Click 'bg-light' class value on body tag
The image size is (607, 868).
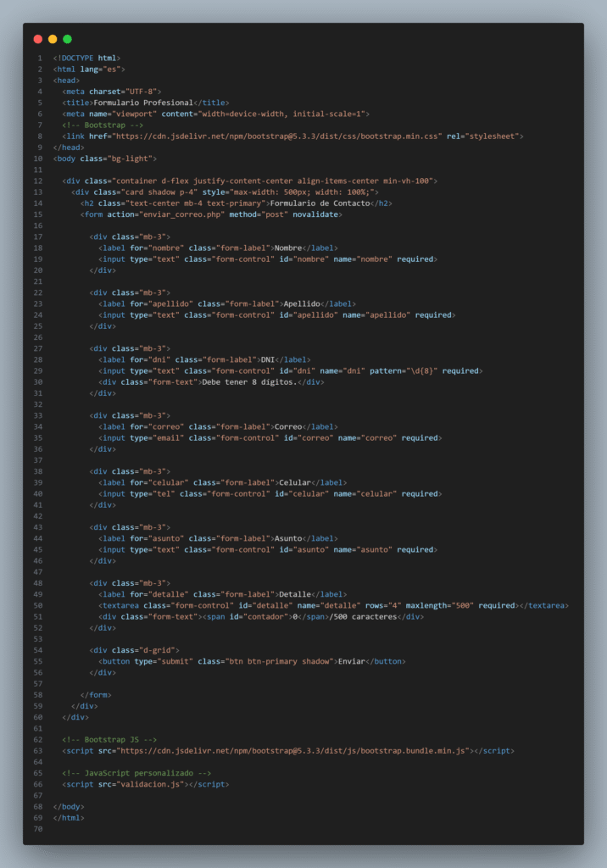(131, 159)
